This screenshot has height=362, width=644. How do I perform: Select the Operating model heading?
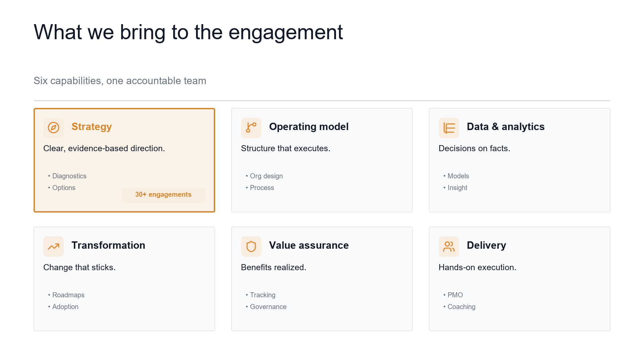coord(309,127)
